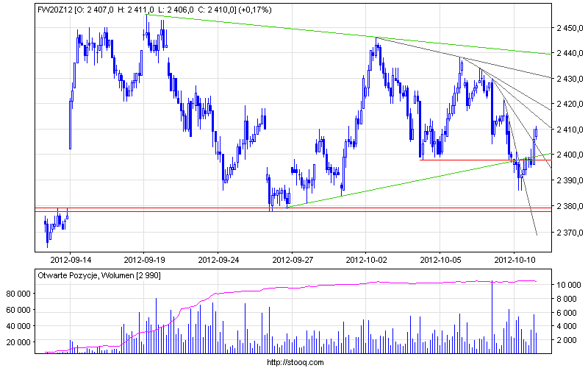Click the 8 000 volume axis label
The width and height of the screenshot is (588, 368).
567,299
